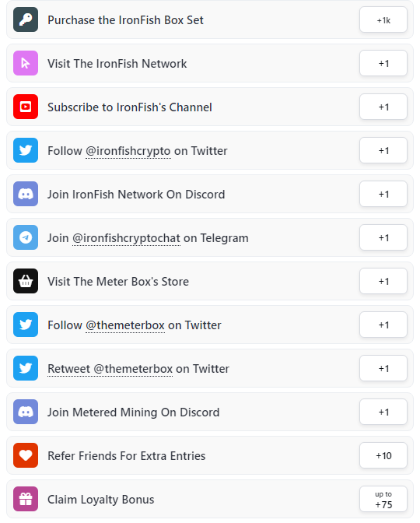
Task: Click the magenta gift icon for Loyalty Bonus
Action: point(26,499)
